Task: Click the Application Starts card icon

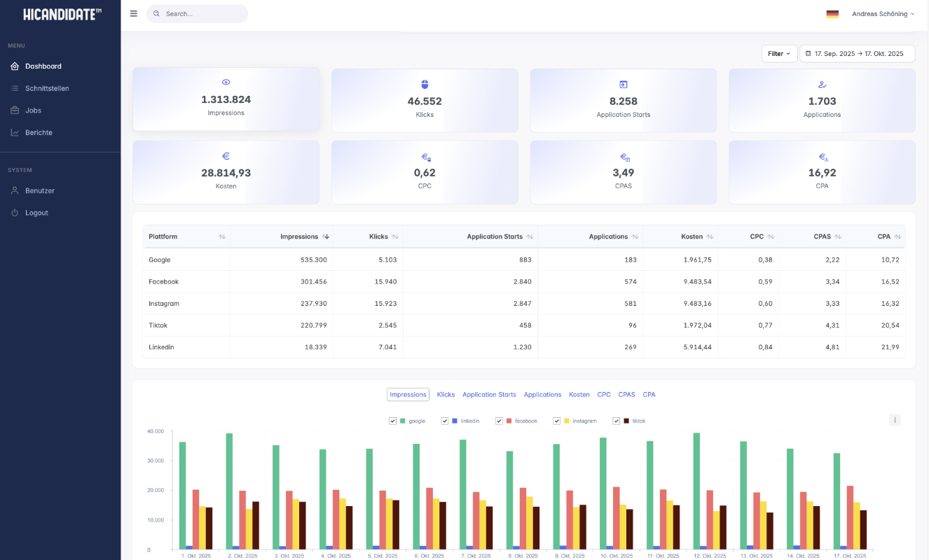Action: (x=624, y=85)
